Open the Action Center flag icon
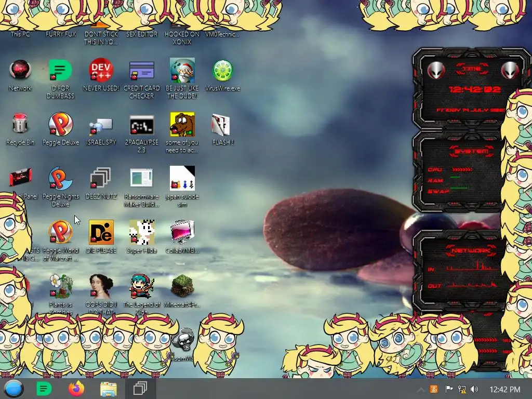Screen dimensions: 532x399 (x=449, y=389)
